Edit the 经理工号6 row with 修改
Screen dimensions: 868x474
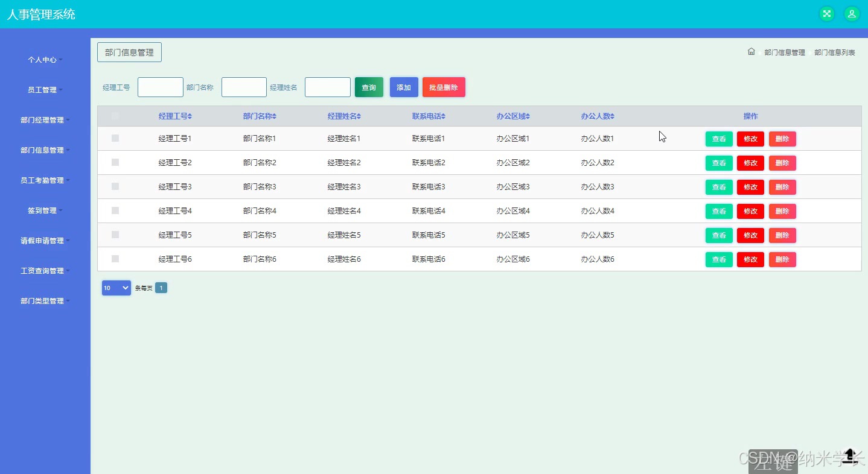click(750, 259)
